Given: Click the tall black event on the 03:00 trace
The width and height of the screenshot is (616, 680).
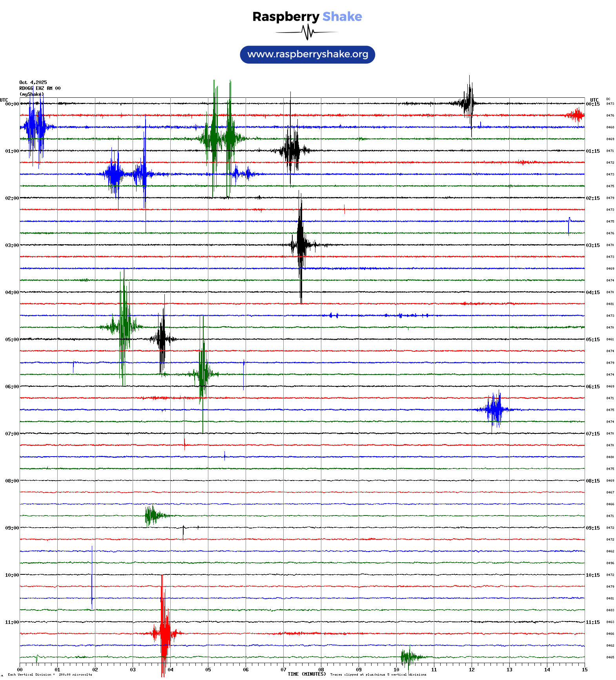Looking at the screenshot, I should (x=301, y=245).
